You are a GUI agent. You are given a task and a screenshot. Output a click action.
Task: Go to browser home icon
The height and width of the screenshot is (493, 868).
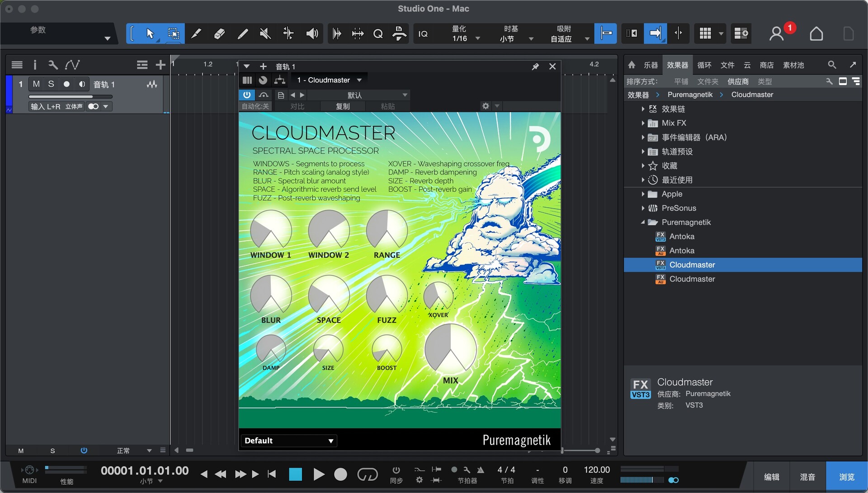point(632,65)
